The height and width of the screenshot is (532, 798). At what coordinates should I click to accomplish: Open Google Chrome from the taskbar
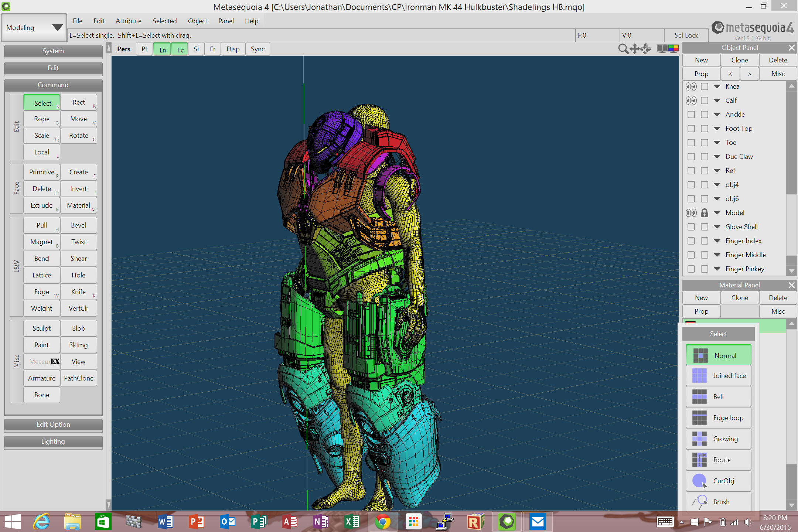tap(382, 522)
